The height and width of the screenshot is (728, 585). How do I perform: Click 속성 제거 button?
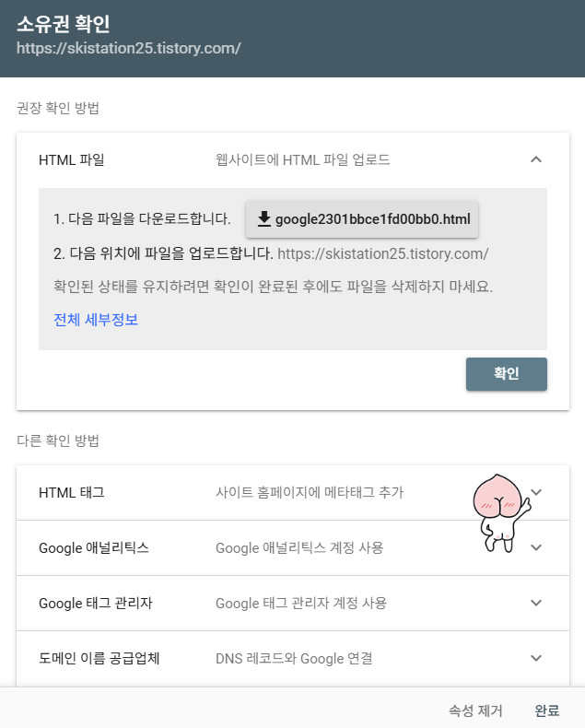pos(475,710)
